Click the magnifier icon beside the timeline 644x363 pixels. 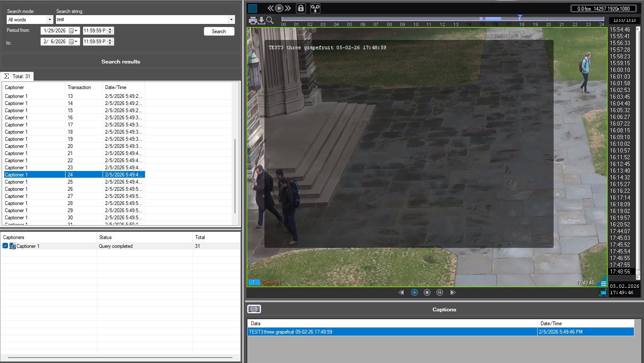click(270, 20)
